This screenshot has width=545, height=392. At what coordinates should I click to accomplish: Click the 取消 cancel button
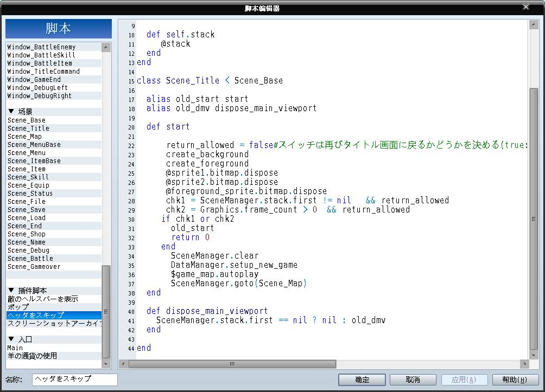point(413,380)
